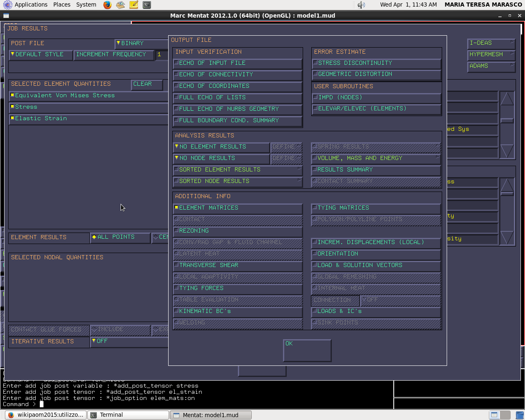Screen dimensions: 525x420
Task: Click the scroll-up triangle in lower right list
Action: click(507, 185)
